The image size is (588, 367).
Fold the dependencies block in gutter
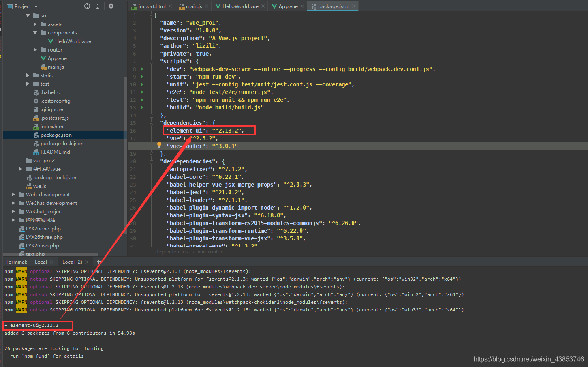[x=151, y=123]
